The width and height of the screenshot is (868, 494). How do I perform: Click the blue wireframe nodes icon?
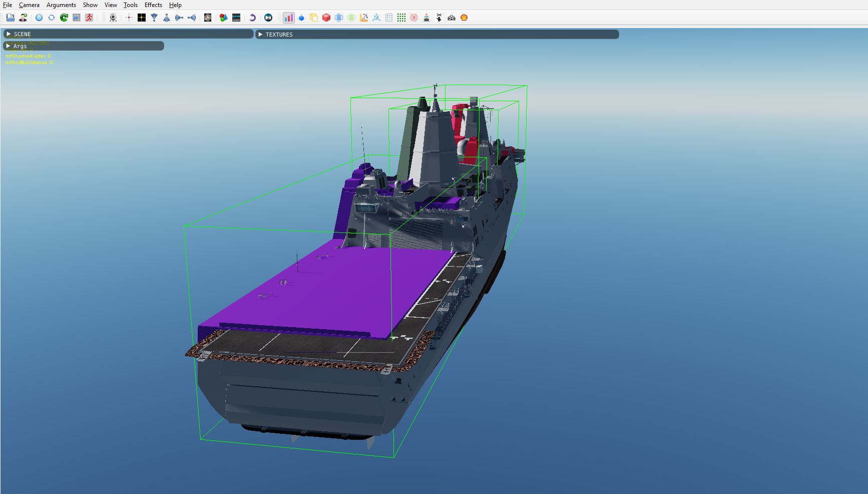(x=376, y=18)
